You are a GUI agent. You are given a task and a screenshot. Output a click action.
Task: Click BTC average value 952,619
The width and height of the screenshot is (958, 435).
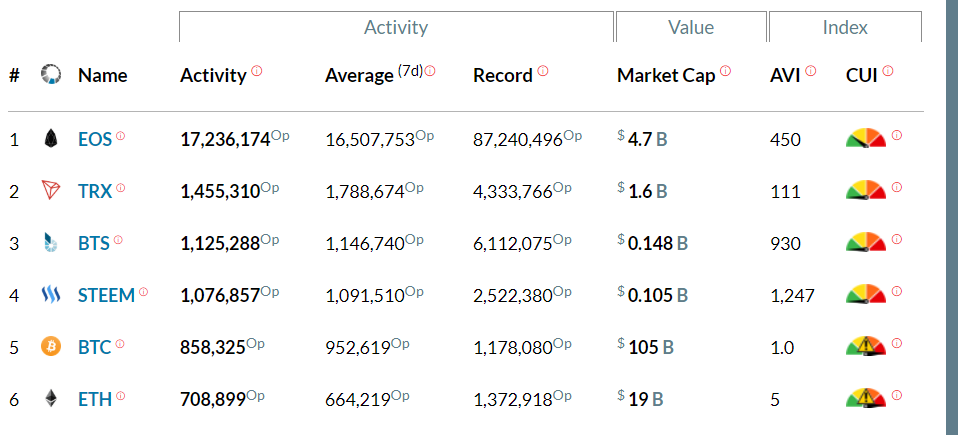357,348
